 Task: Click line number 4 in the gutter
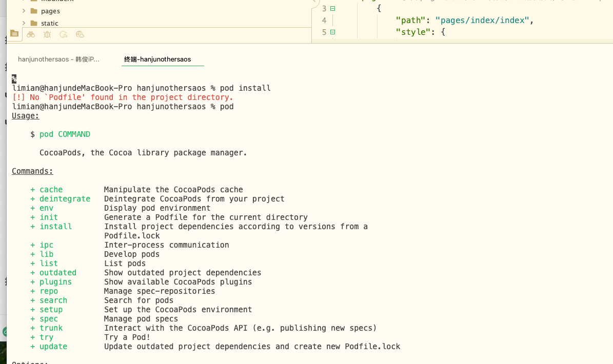pyautogui.click(x=324, y=21)
